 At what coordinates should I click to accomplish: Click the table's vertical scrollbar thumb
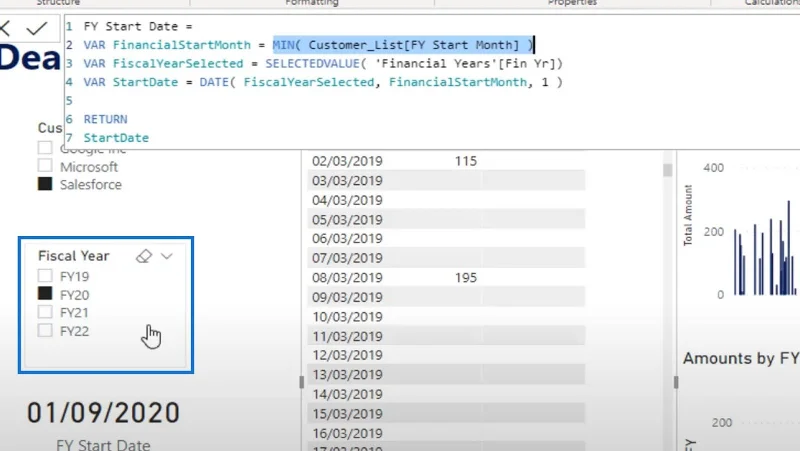[x=667, y=170]
